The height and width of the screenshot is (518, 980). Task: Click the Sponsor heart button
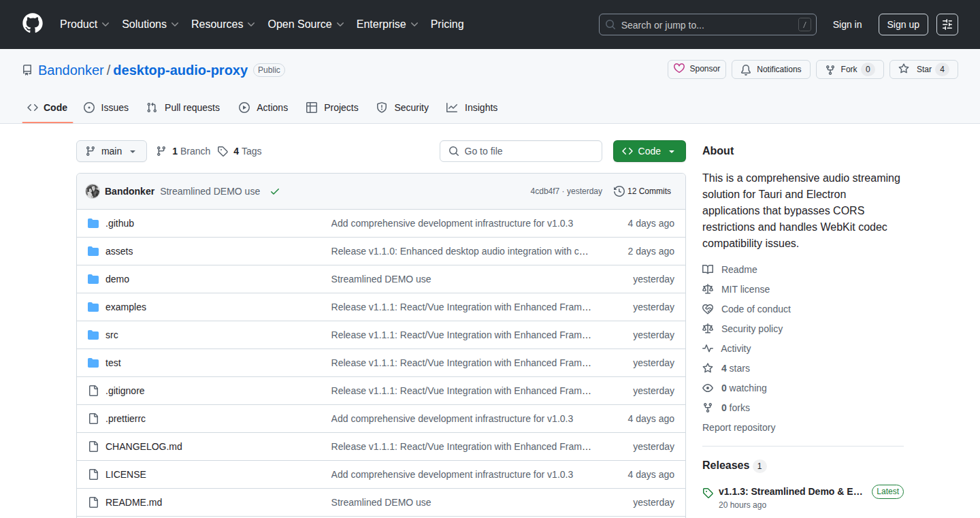[x=697, y=69]
